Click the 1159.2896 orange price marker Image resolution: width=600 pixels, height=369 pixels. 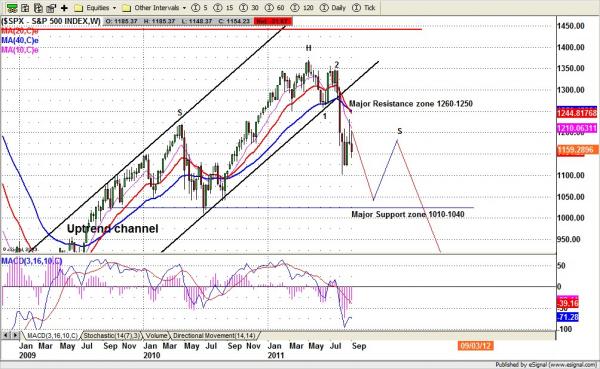point(576,150)
